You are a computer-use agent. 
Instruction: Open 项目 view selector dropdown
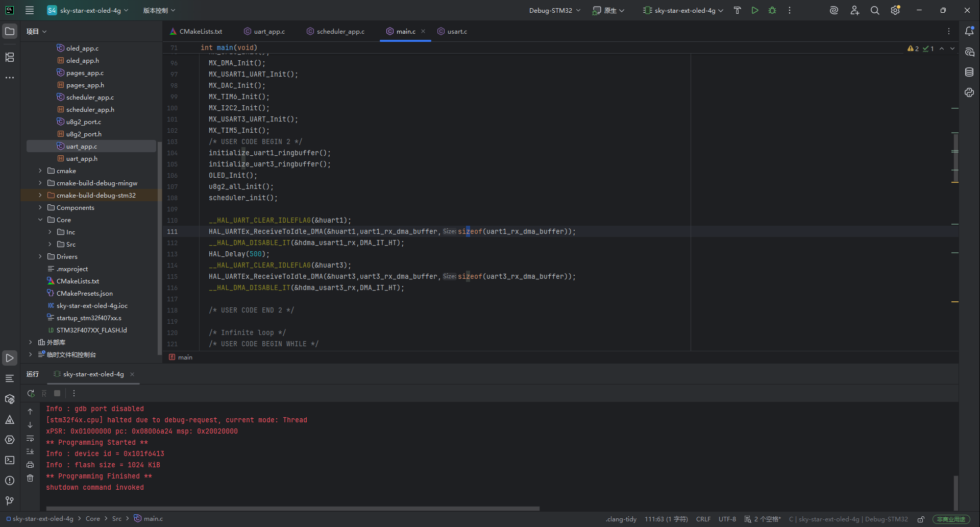(x=37, y=32)
